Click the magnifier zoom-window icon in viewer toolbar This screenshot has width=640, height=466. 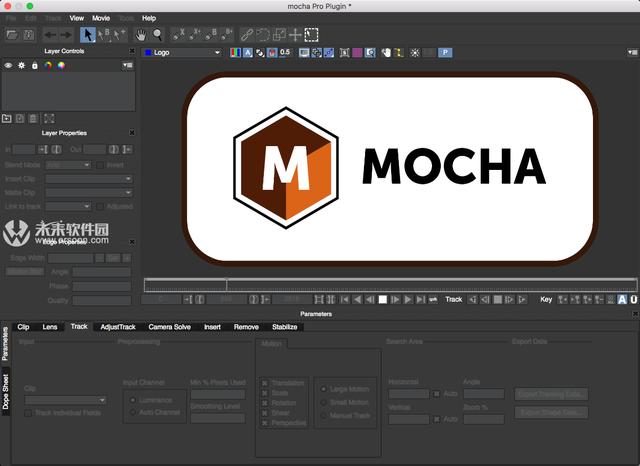[x=370, y=53]
